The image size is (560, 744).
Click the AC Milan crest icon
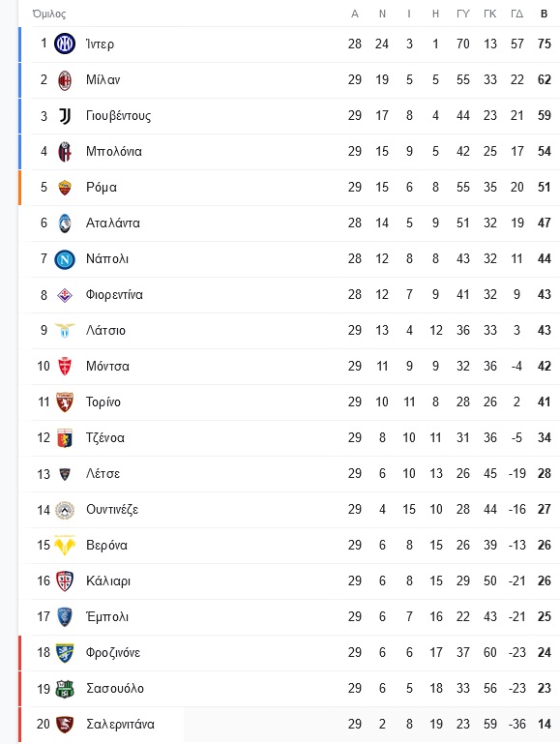tap(65, 80)
